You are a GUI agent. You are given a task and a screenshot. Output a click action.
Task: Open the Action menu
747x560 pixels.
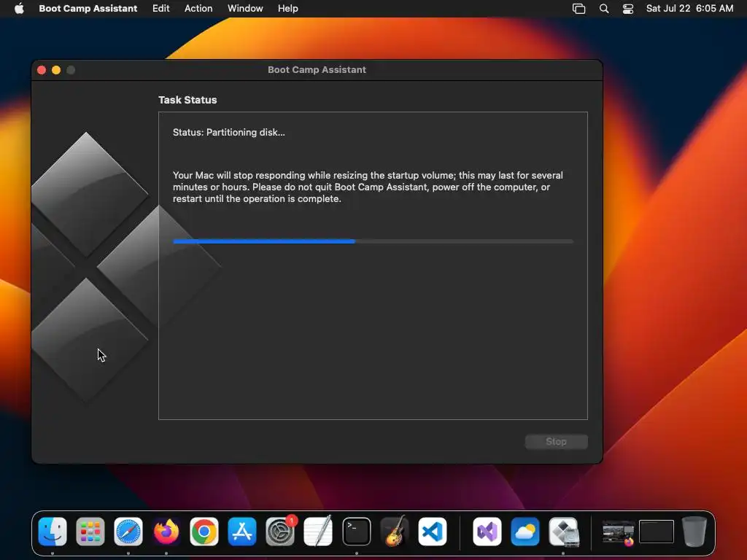click(198, 8)
